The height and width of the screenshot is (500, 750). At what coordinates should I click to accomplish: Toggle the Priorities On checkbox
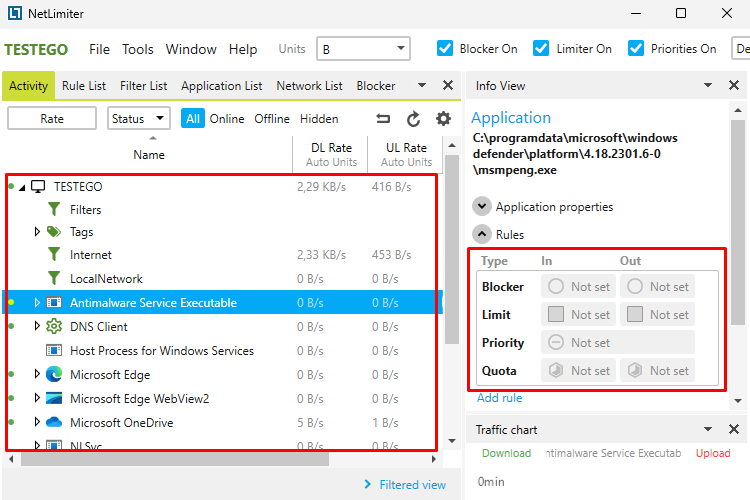pyautogui.click(x=636, y=48)
